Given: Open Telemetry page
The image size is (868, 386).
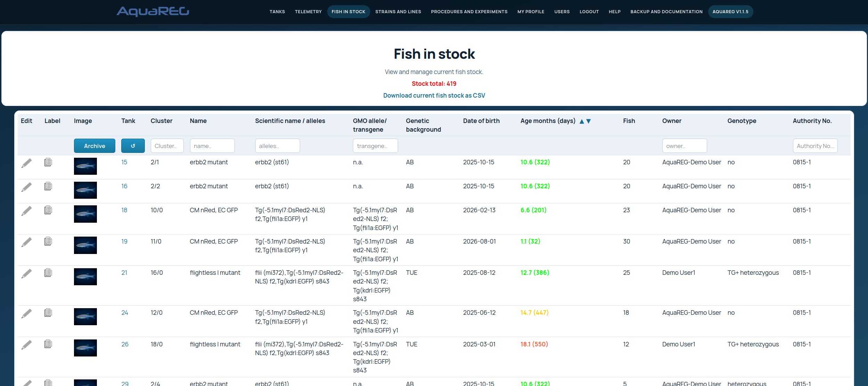Looking at the screenshot, I should 308,12.
